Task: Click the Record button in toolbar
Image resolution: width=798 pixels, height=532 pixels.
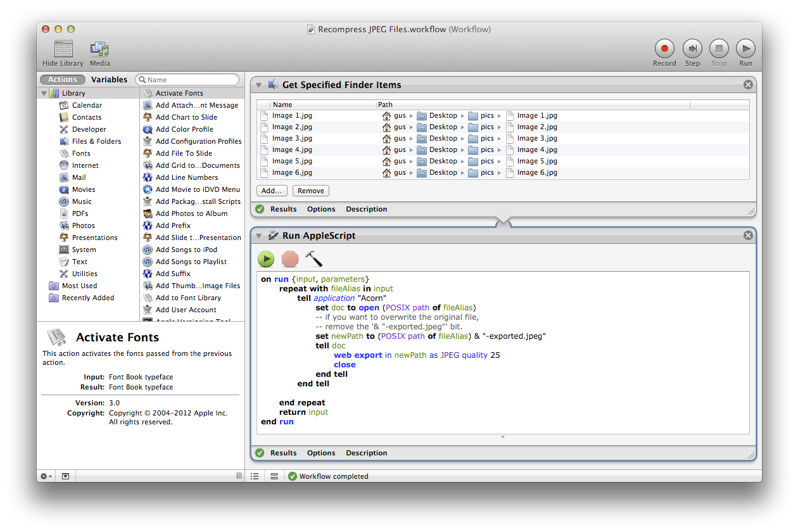Action: click(664, 48)
